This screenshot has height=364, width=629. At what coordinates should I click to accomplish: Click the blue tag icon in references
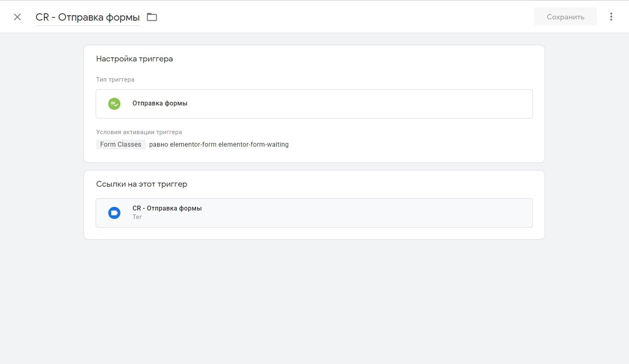point(114,213)
